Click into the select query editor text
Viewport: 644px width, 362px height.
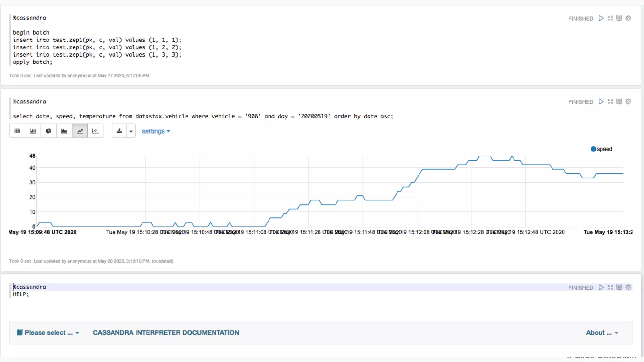pyautogui.click(x=203, y=116)
